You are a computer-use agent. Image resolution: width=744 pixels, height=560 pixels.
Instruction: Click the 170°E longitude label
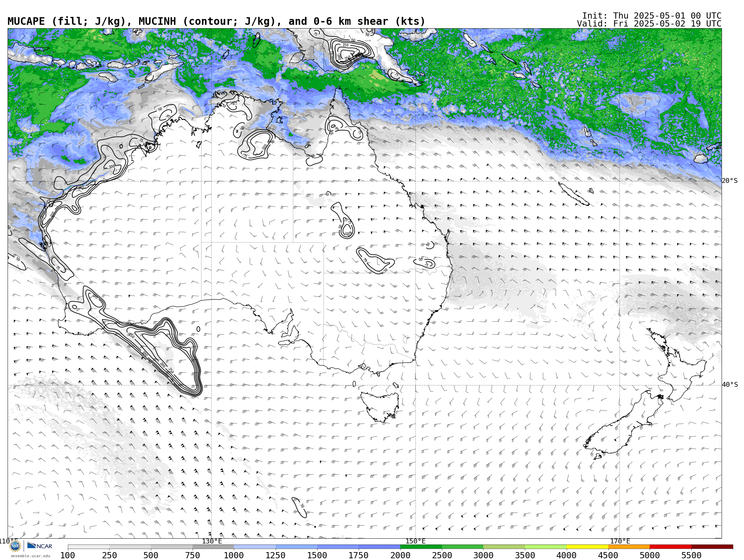620,541
